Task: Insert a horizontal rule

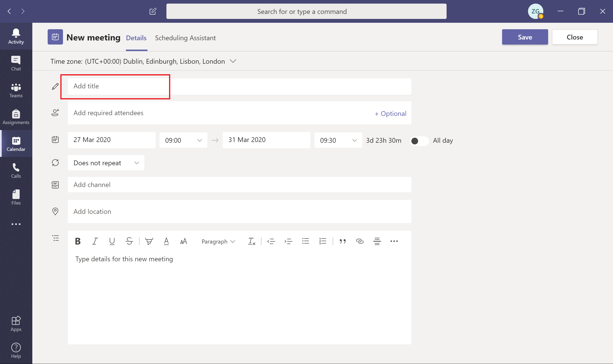Action: [x=377, y=241]
